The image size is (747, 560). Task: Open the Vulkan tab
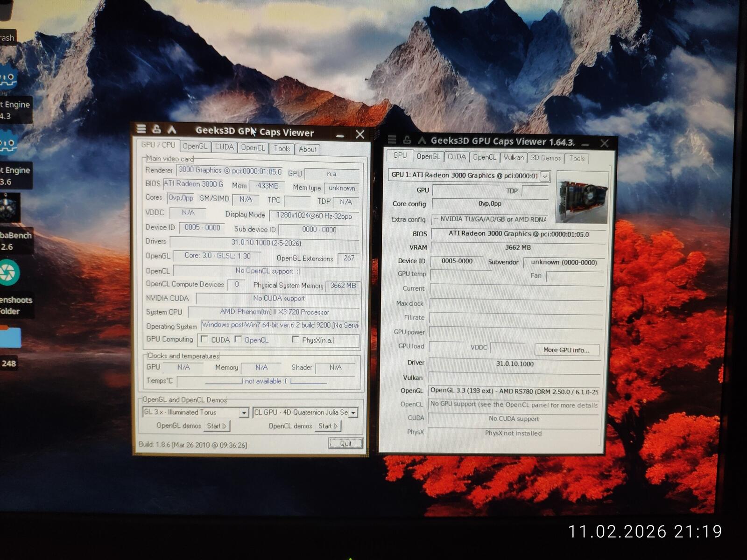514,158
